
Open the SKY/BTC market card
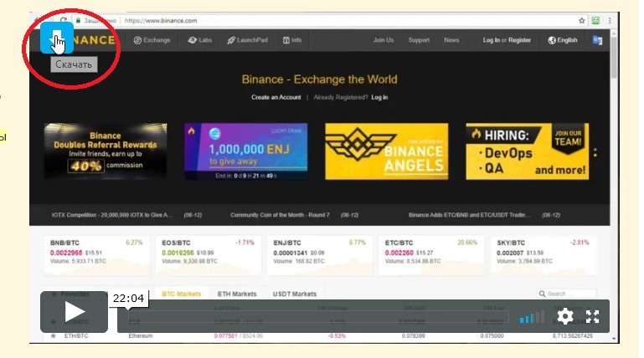543,254
